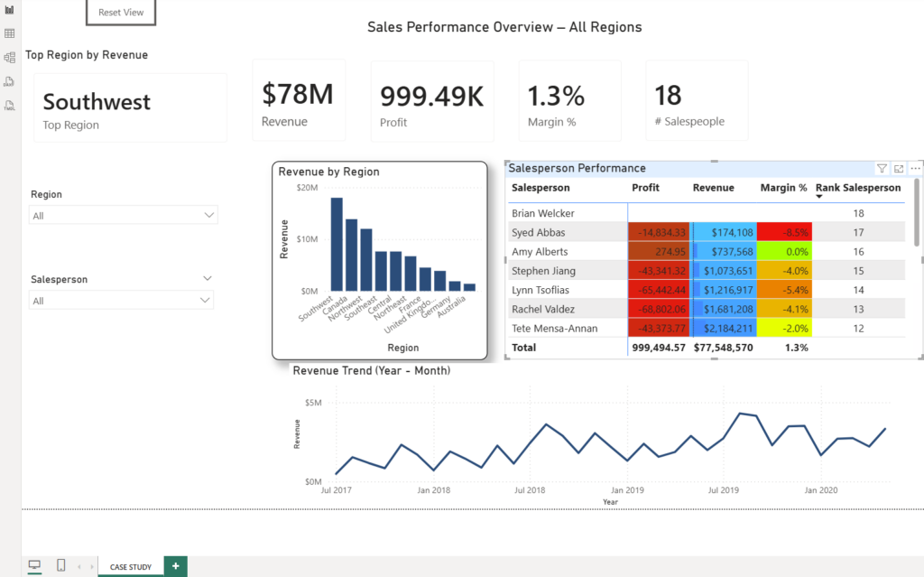
Task: Switch to desktop layout view
Action: [x=35, y=566]
